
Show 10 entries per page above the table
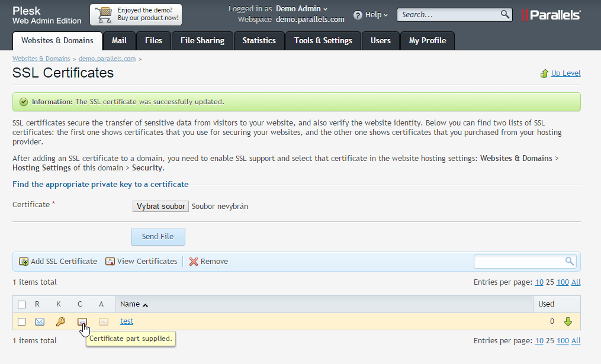(539, 282)
